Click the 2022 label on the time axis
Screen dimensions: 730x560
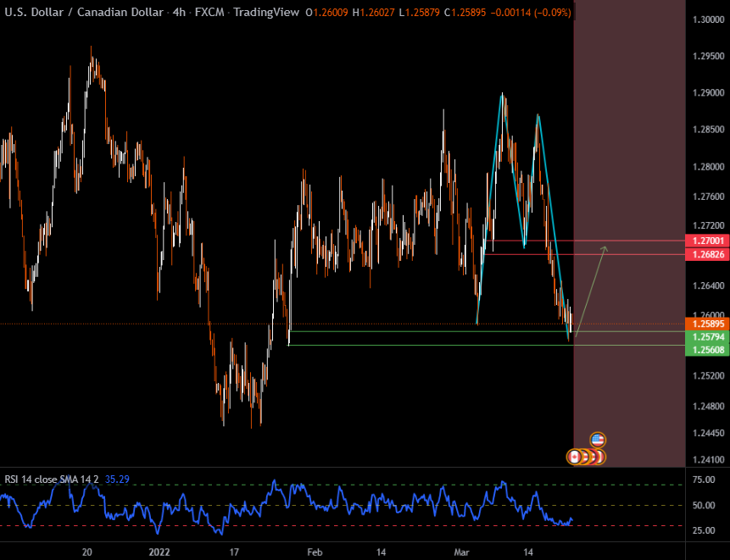159,552
